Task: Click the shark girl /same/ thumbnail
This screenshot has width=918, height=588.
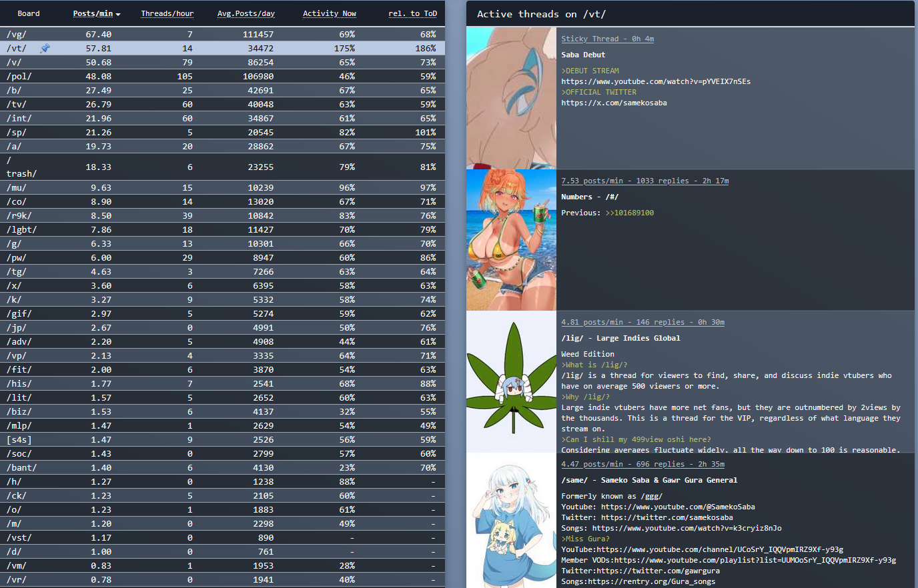Action: pos(511,521)
